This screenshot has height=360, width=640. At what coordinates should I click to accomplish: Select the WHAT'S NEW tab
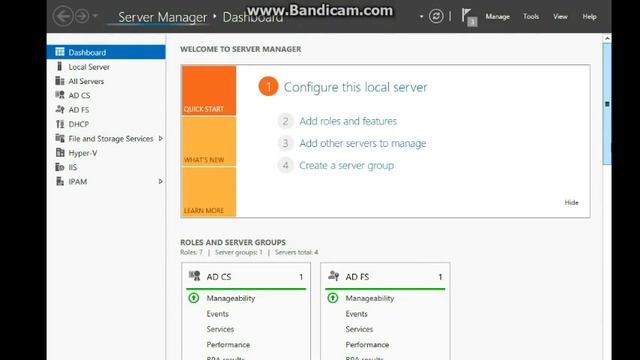[209, 141]
